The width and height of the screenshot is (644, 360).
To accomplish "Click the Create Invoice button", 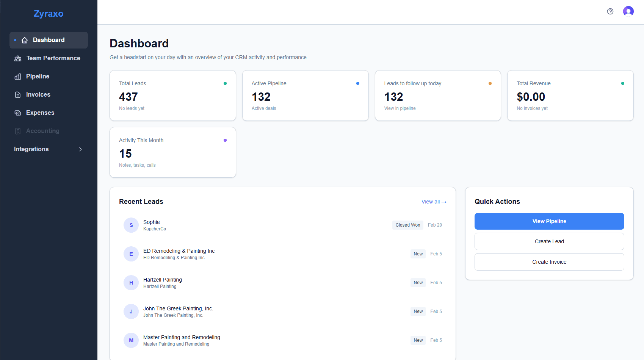I will (549, 262).
